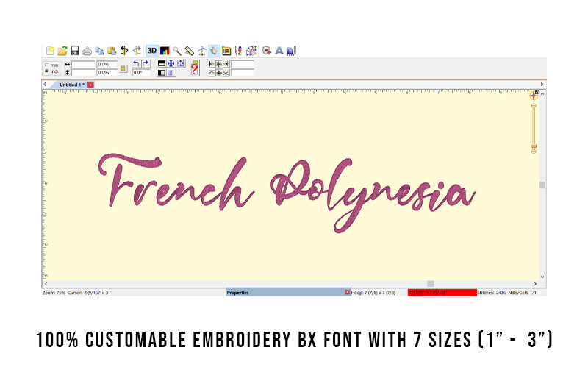588x392 pixels.
Task: Close the Properties panel
Action: [347, 292]
